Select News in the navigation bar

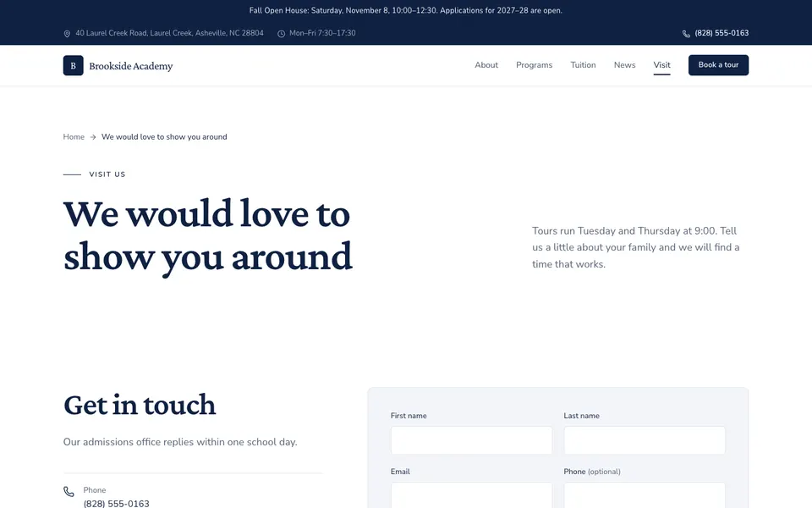(x=624, y=65)
